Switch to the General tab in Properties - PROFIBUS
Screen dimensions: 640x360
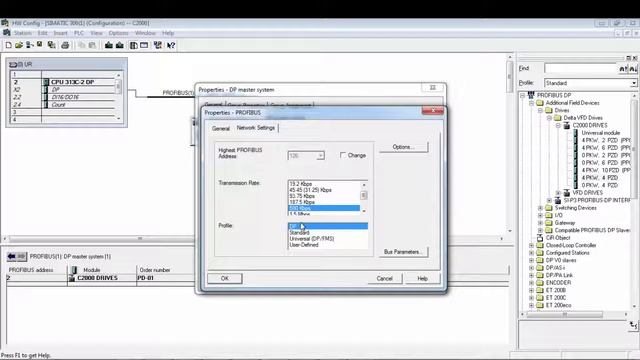[221, 129]
